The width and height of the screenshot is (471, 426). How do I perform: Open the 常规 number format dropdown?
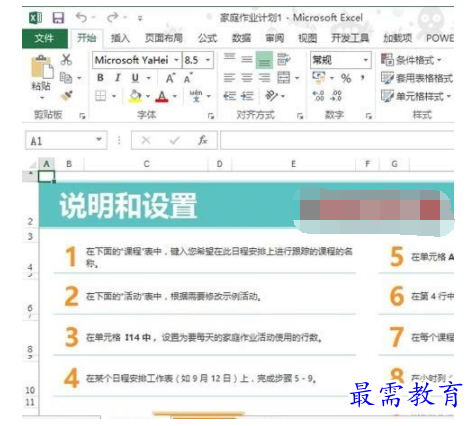tap(366, 60)
